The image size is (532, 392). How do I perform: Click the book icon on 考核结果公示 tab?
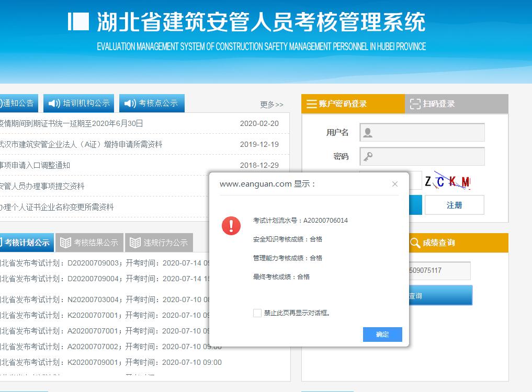pos(65,243)
